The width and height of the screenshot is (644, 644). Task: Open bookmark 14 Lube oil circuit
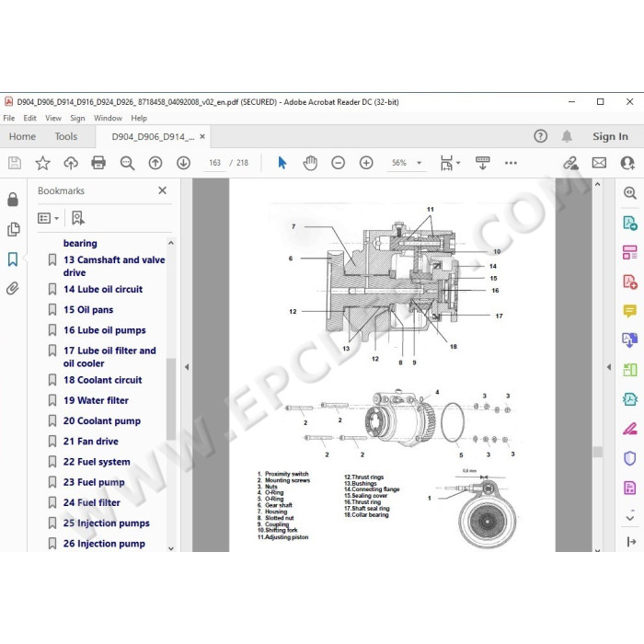[103, 289]
